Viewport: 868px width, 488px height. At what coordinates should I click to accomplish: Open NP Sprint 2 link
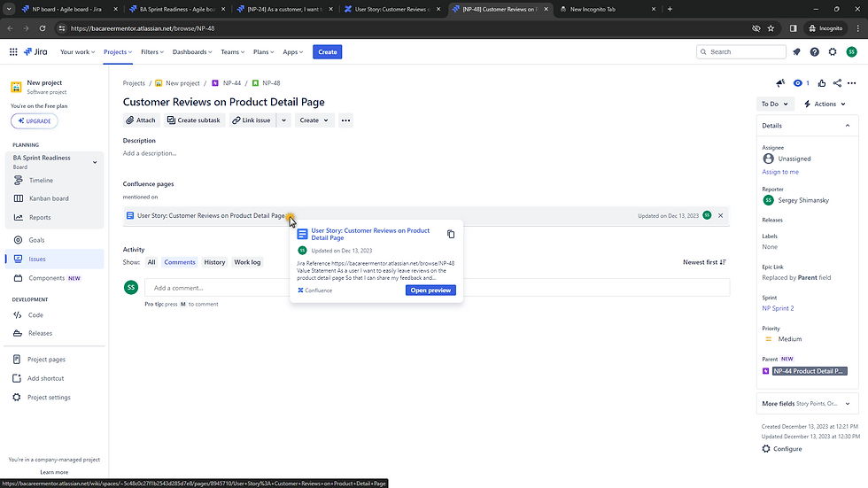click(x=778, y=309)
